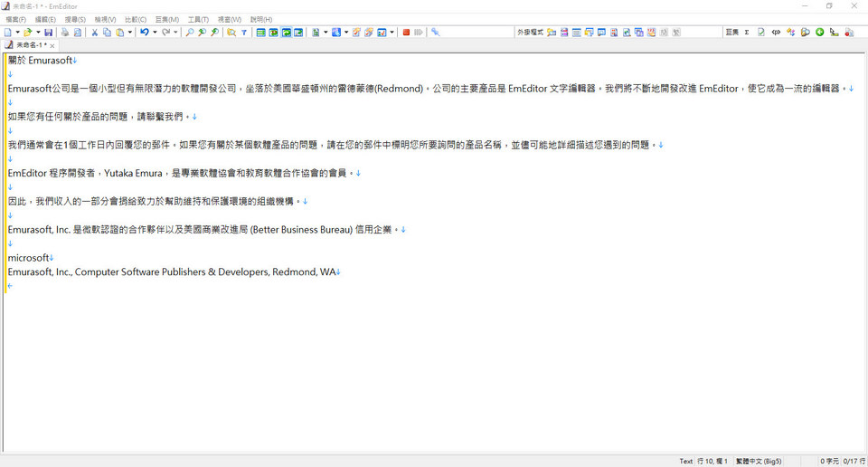Screen dimensions: 868x467
Task: Click the Copy icon in toolbar
Action: [x=107, y=33]
